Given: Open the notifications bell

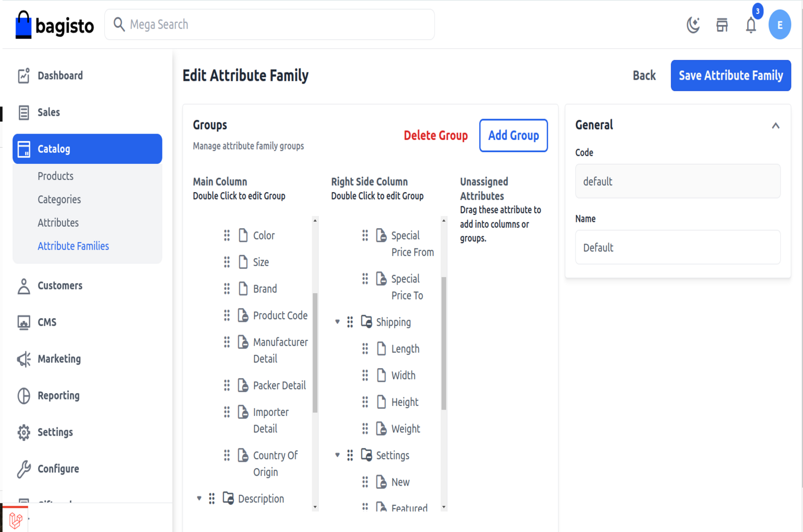Looking at the screenshot, I should pyautogui.click(x=751, y=25).
